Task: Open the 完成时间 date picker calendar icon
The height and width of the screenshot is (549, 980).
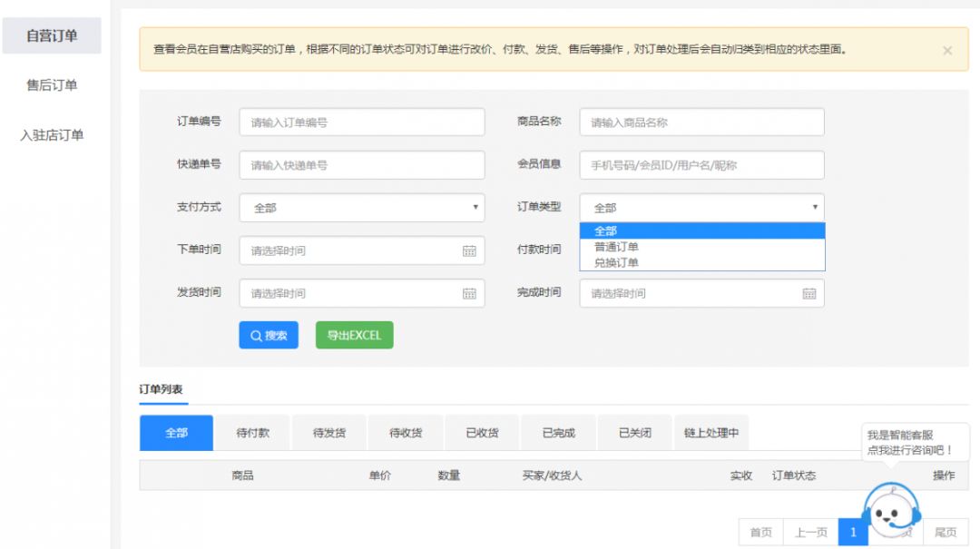Action: 808,293
